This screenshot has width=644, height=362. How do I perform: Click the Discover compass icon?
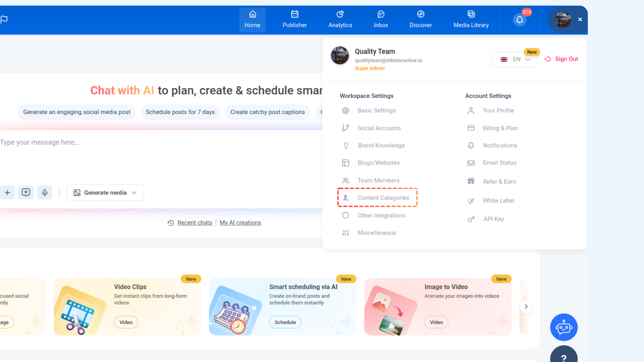coord(420,14)
